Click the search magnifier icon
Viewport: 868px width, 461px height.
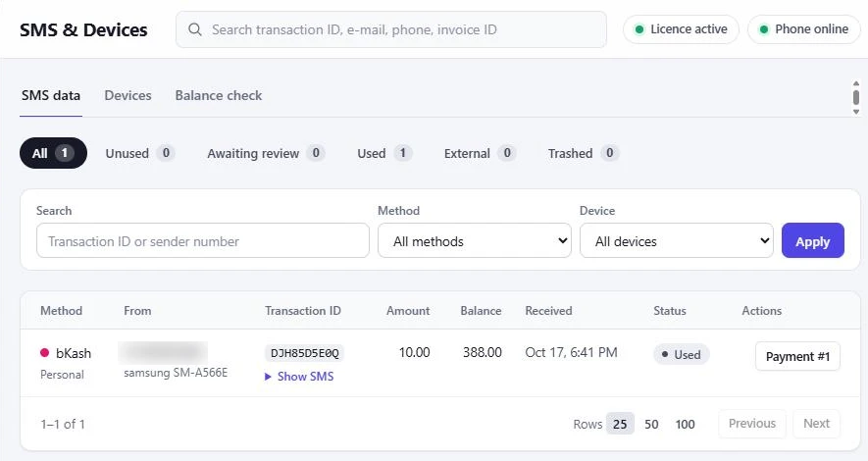pyautogui.click(x=195, y=29)
